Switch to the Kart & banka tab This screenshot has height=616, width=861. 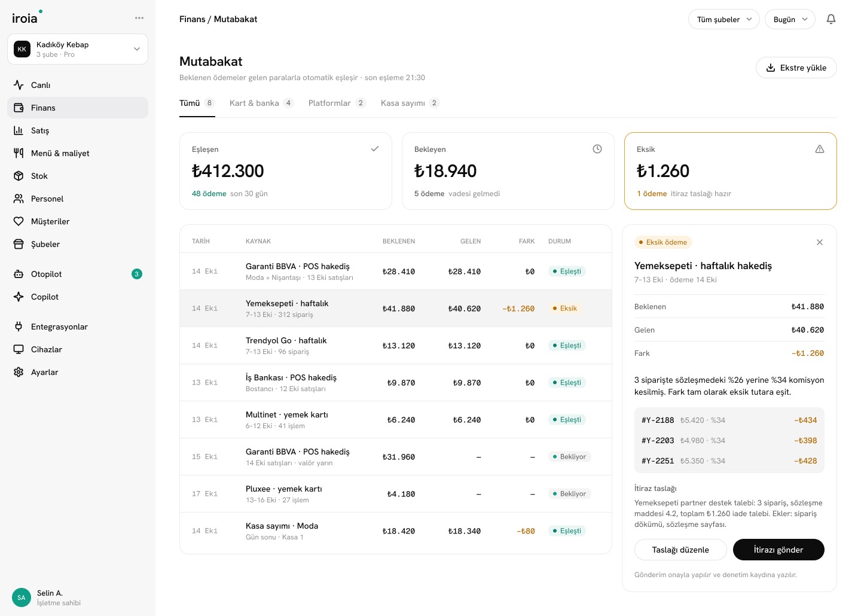262,103
